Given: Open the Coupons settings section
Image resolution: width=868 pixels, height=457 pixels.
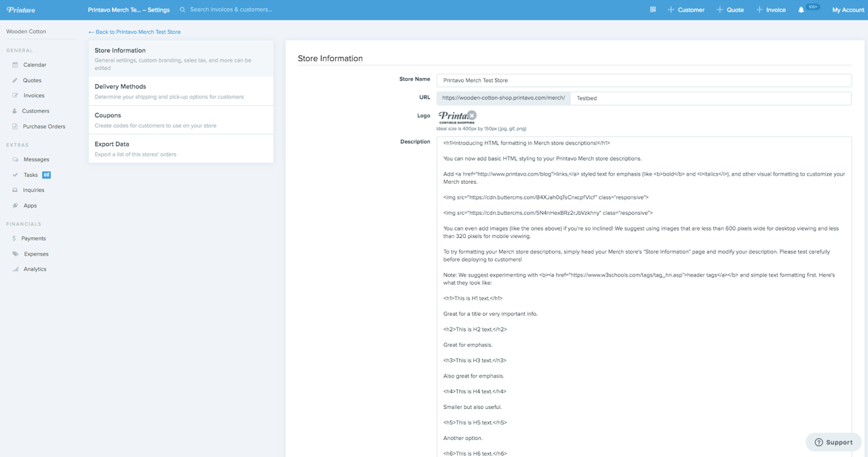Looking at the screenshot, I should 180,120.
